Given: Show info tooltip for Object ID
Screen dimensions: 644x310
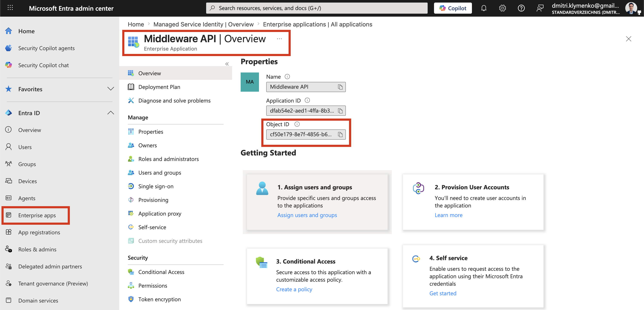Looking at the screenshot, I should click(297, 124).
